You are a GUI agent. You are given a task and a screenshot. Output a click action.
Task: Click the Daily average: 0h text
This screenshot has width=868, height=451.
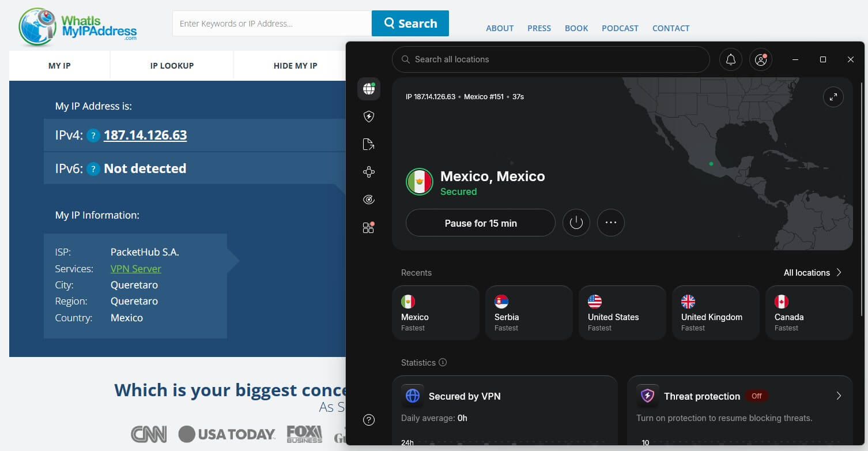[434, 418]
